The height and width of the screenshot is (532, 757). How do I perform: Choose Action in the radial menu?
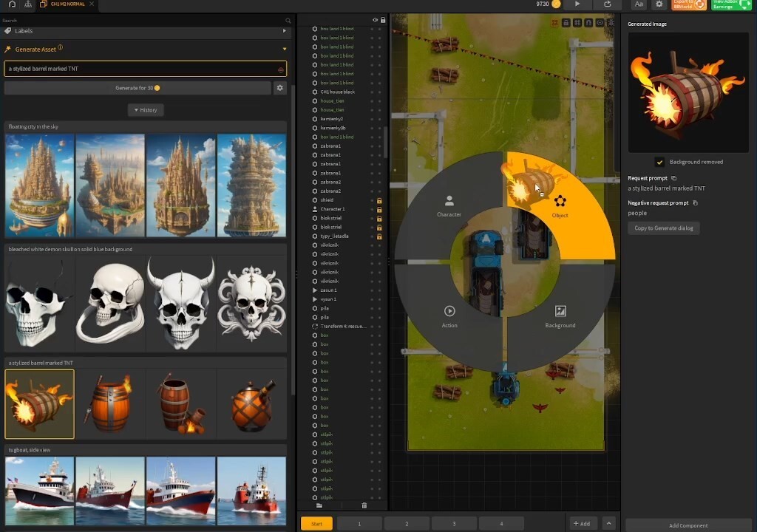(x=449, y=316)
